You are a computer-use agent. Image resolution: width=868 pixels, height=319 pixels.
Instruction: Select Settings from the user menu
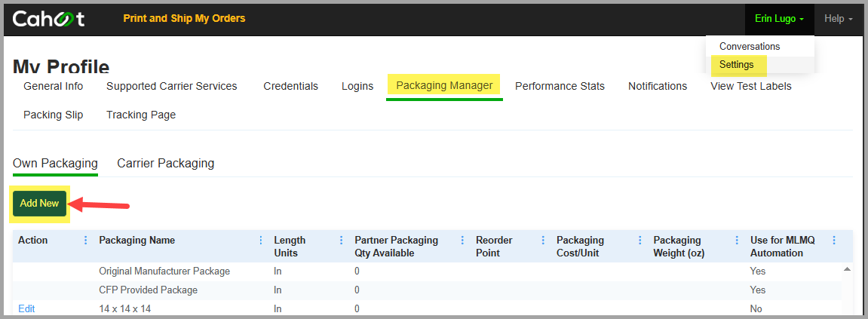coord(736,65)
